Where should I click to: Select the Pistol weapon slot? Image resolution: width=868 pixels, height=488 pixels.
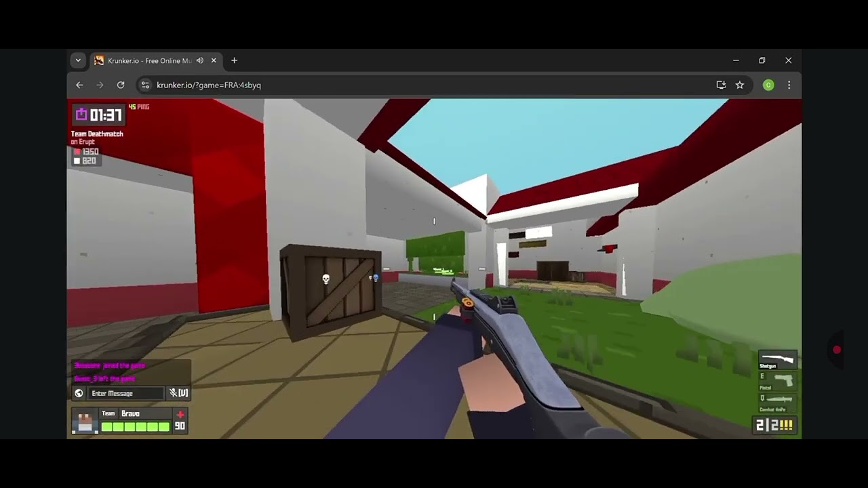[x=777, y=381]
